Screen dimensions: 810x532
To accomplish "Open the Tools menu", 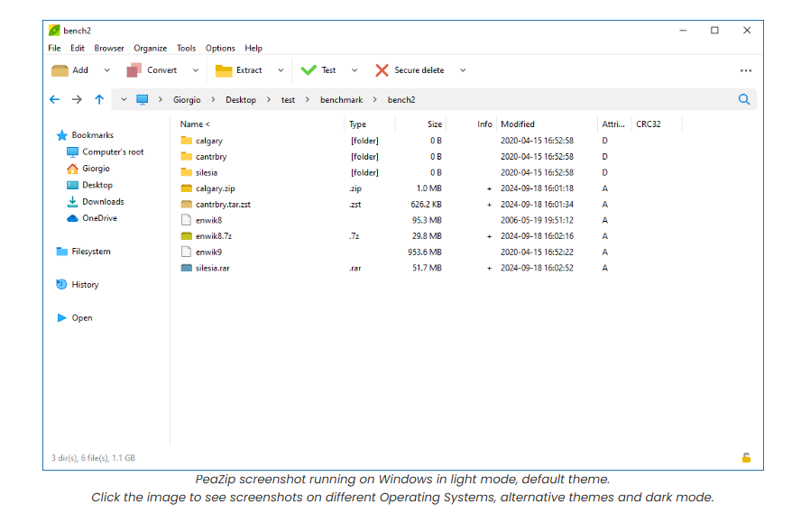I will (x=186, y=48).
